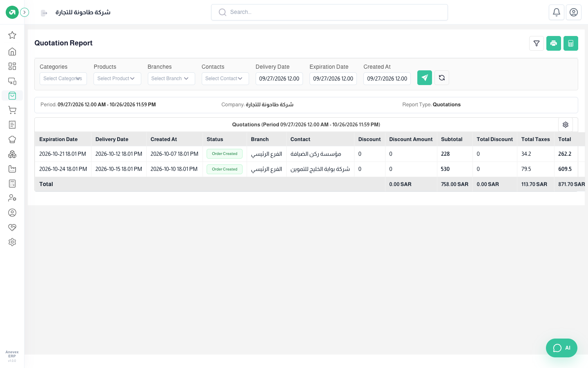Open the Select Contact dropdown
Viewport: 588px width, 368px height.
coord(225,79)
